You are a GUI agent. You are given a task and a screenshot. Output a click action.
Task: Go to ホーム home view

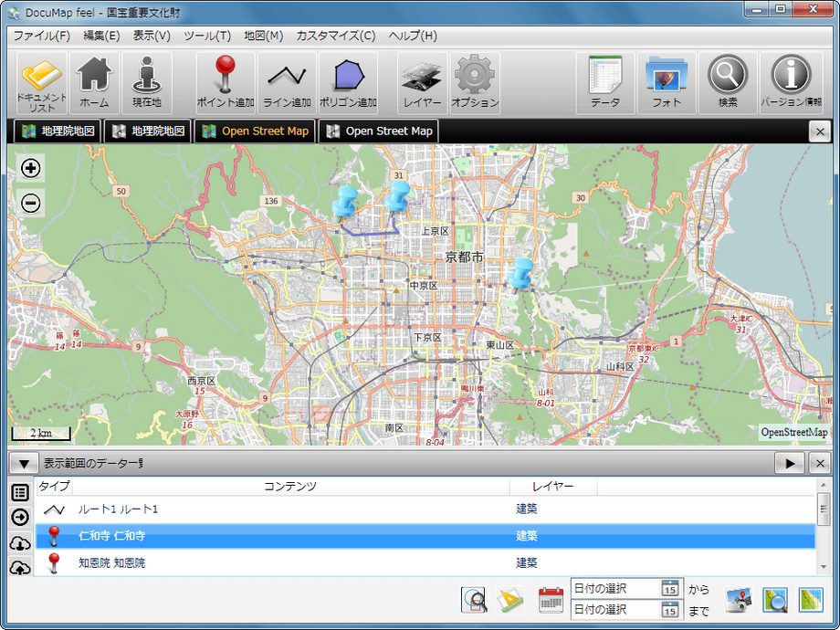coord(94,83)
